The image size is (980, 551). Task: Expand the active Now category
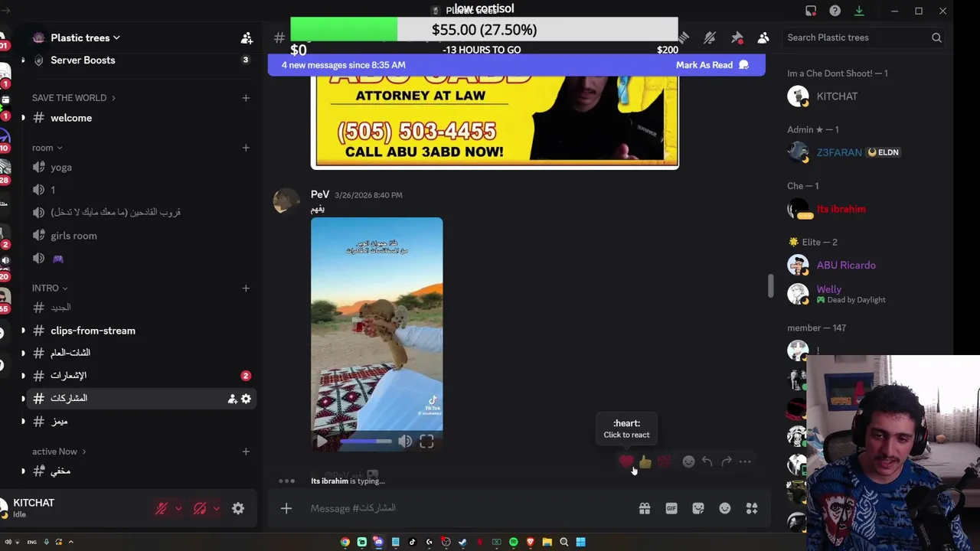[x=59, y=452]
